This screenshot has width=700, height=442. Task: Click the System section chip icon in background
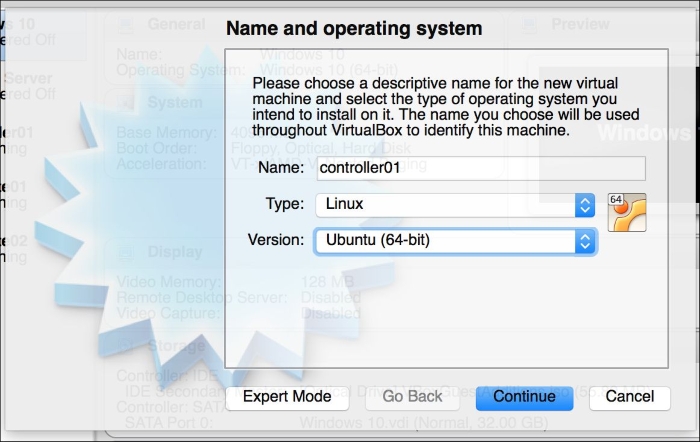(125, 103)
